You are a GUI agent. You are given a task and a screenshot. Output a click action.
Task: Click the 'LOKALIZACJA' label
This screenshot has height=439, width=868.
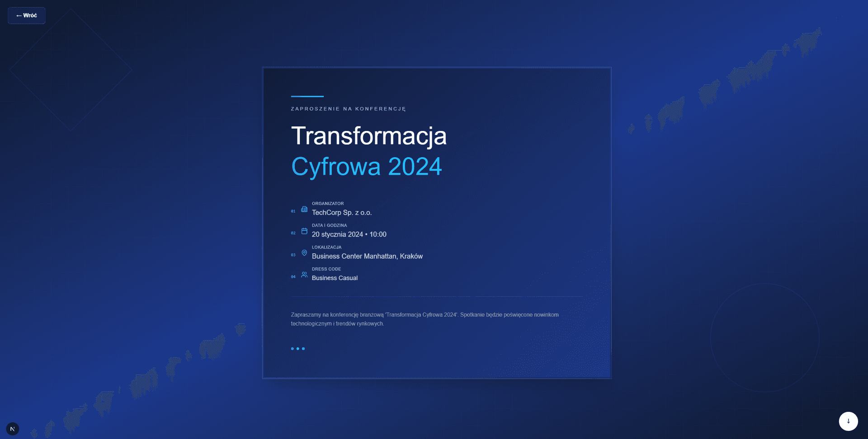click(326, 248)
